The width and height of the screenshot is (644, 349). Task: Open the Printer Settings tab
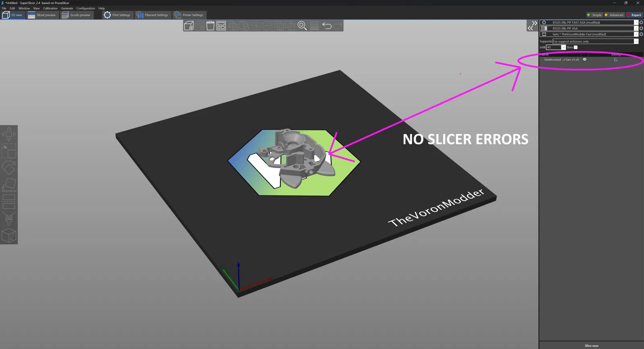coord(188,15)
